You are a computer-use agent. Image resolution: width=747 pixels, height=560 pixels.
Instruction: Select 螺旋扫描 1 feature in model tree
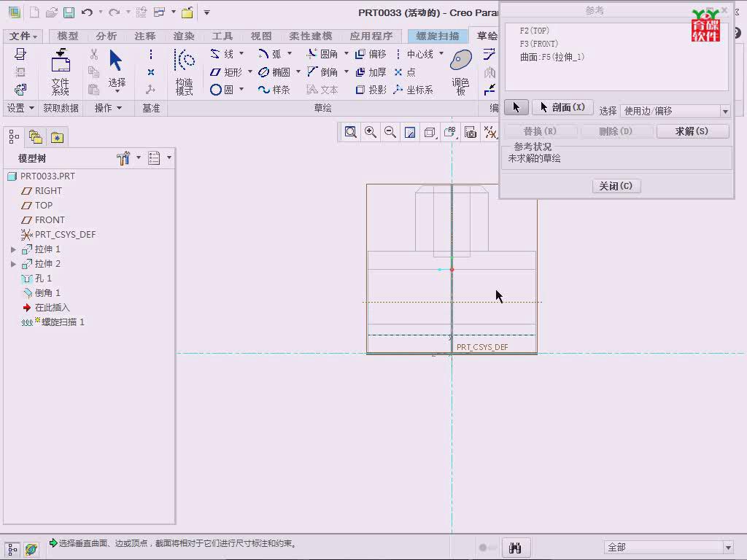coord(53,322)
